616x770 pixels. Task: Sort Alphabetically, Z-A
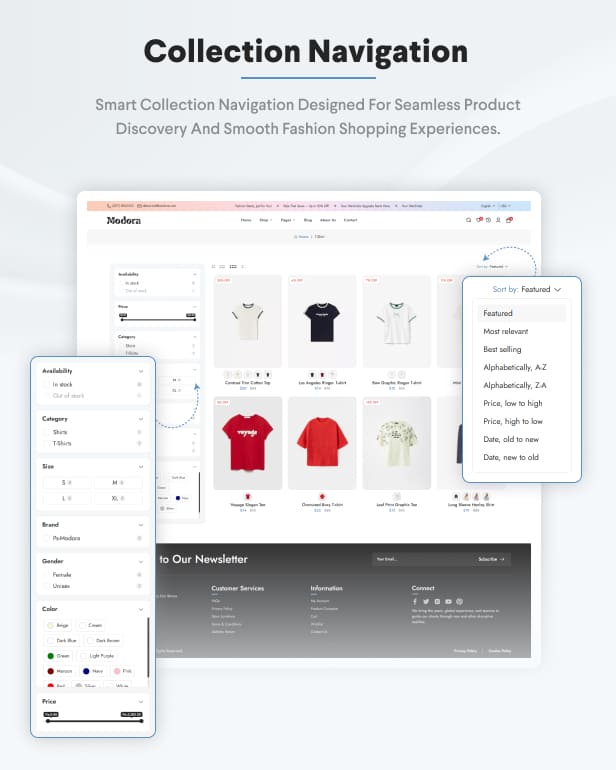[x=515, y=385]
